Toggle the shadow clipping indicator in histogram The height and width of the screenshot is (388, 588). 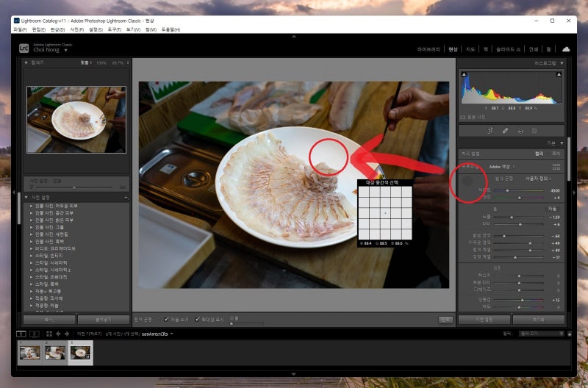pos(464,75)
